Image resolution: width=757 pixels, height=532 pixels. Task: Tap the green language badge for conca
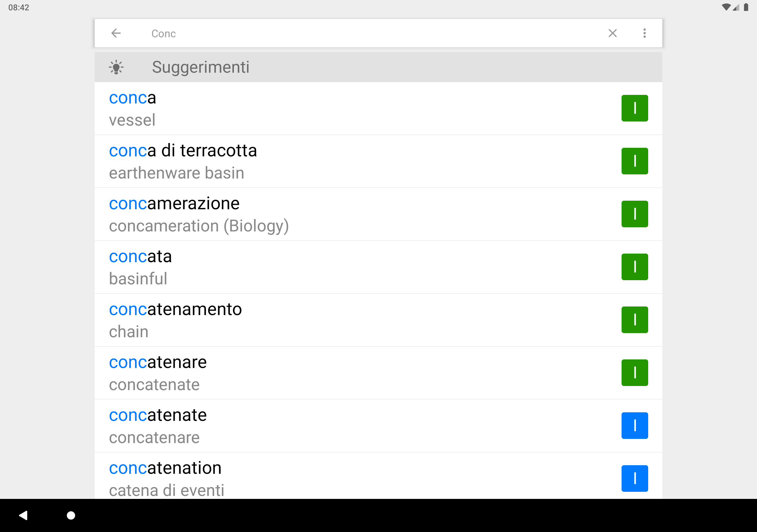(x=634, y=108)
